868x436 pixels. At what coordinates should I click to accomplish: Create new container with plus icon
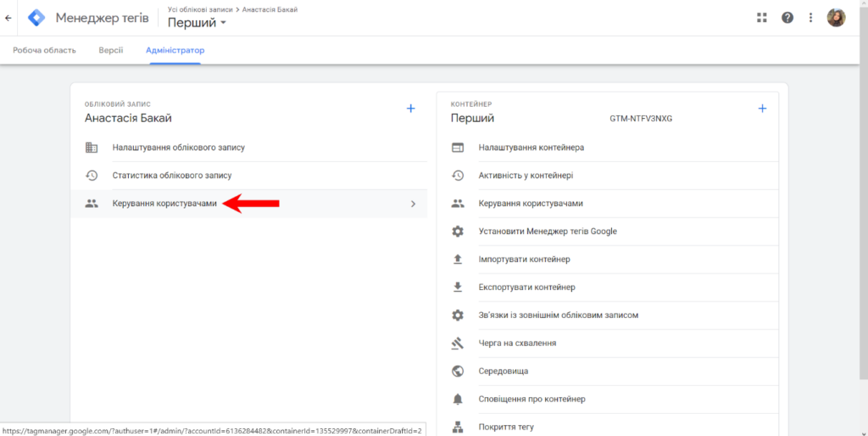tap(762, 109)
